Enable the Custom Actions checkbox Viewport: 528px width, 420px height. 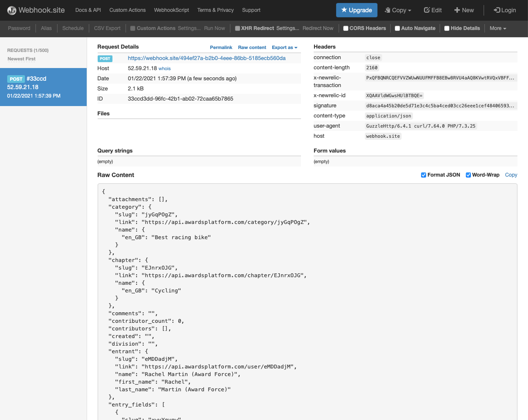133,28
